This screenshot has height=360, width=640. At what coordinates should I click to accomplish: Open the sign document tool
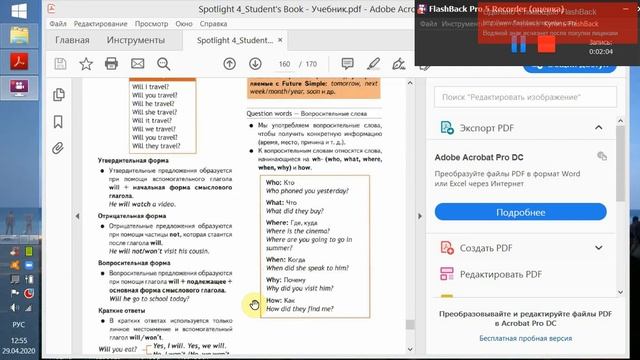(x=398, y=64)
